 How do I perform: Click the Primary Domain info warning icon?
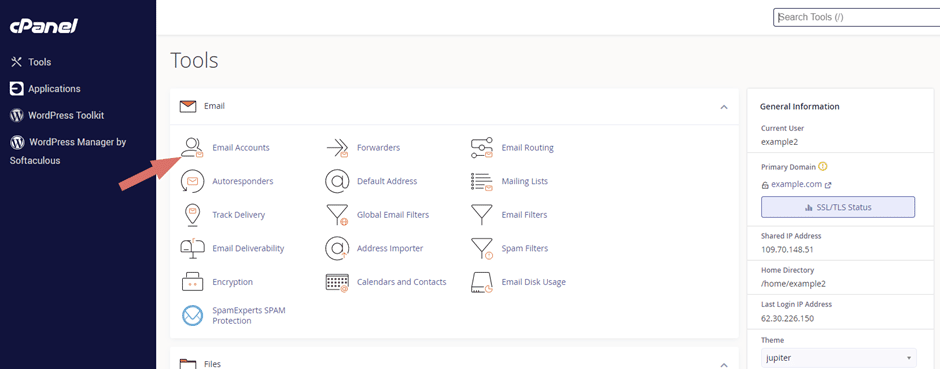822,167
